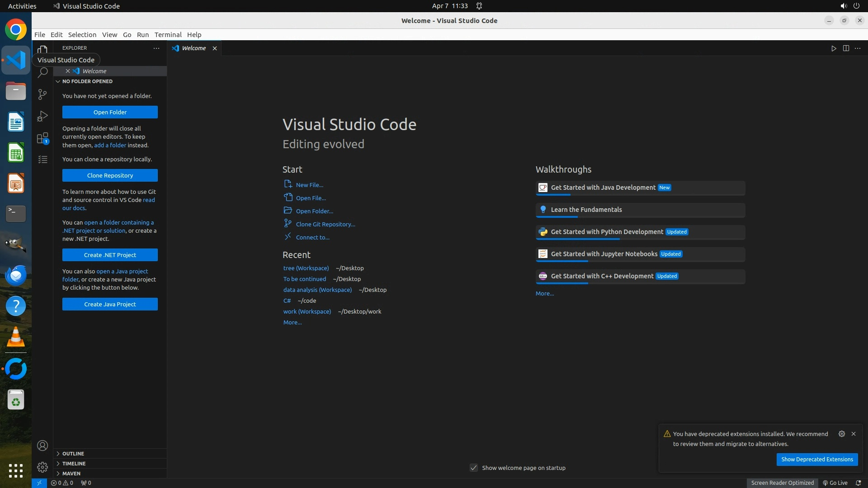
Task: Toggle Show welcome page on startup
Action: [474, 468]
